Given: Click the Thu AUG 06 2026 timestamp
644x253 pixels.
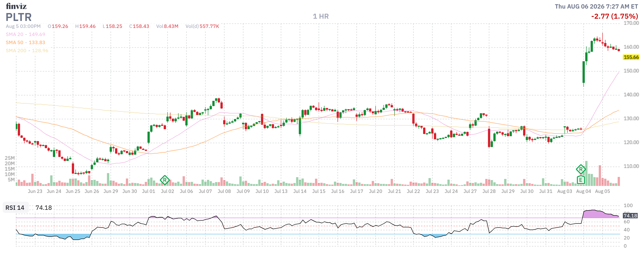Looking at the screenshot, I should [x=596, y=7].
